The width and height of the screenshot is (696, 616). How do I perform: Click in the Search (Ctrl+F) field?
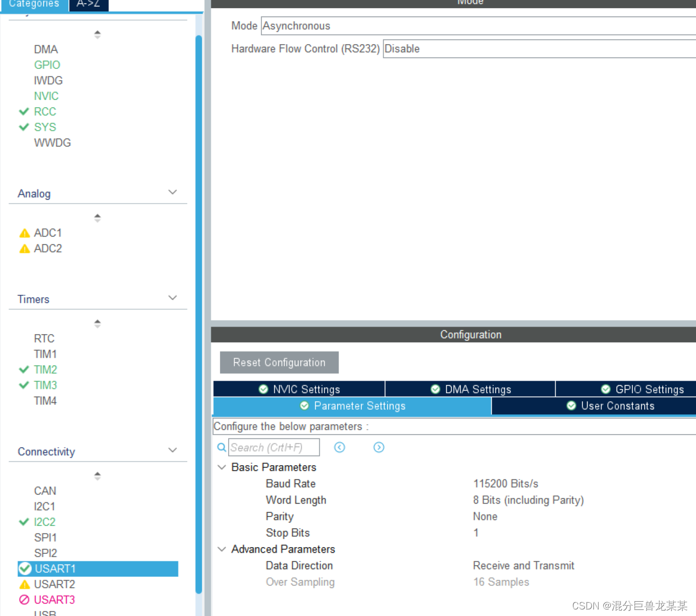[x=274, y=447]
